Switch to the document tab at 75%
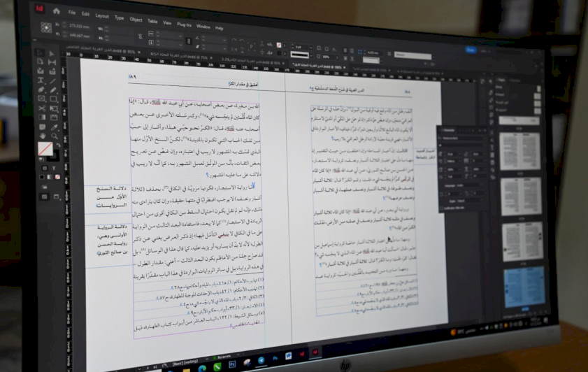The height and width of the screenshot is (372, 588). [x=179, y=56]
